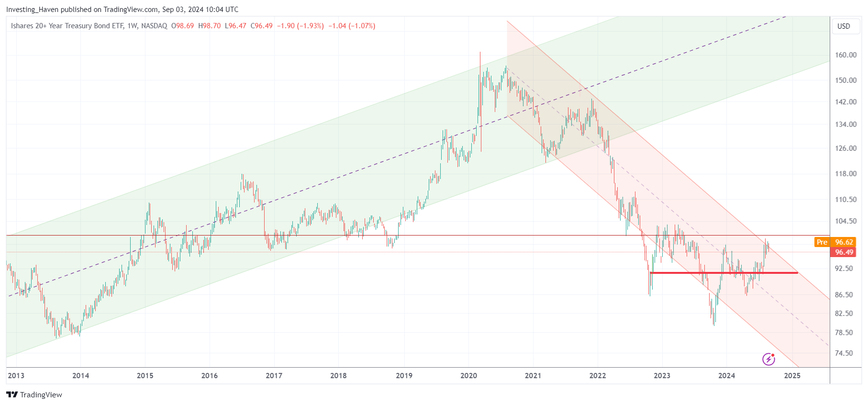Click the 82.50 price axis label
868x405 pixels.
pyautogui.click(x=844, y=314)
